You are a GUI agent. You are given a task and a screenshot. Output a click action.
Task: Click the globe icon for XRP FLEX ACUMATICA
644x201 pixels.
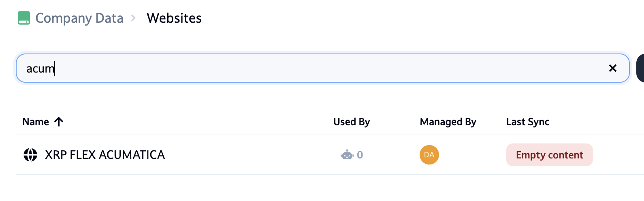click(30, 155)
